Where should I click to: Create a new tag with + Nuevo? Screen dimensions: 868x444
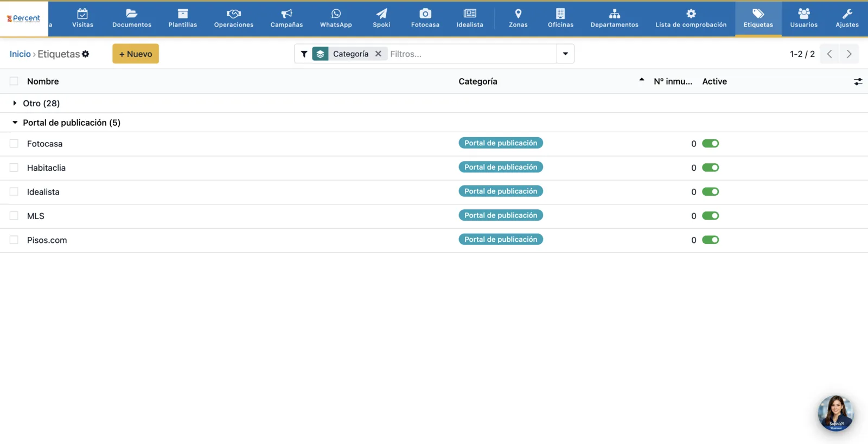point(136,54)
